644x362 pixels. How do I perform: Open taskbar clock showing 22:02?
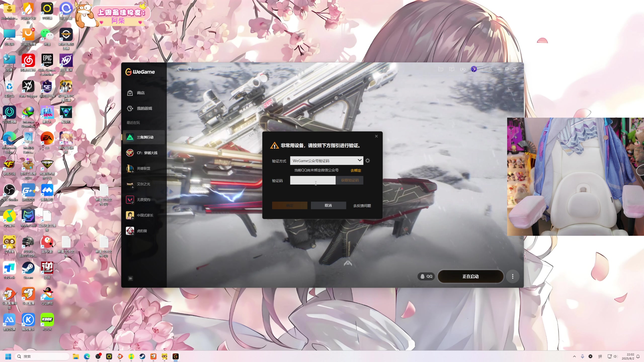tap(628, 356)
